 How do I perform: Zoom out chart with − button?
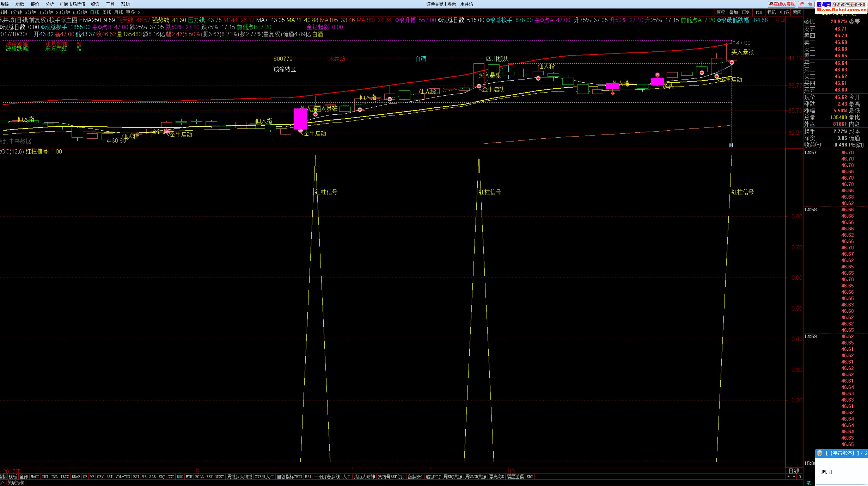pos(794,477)
